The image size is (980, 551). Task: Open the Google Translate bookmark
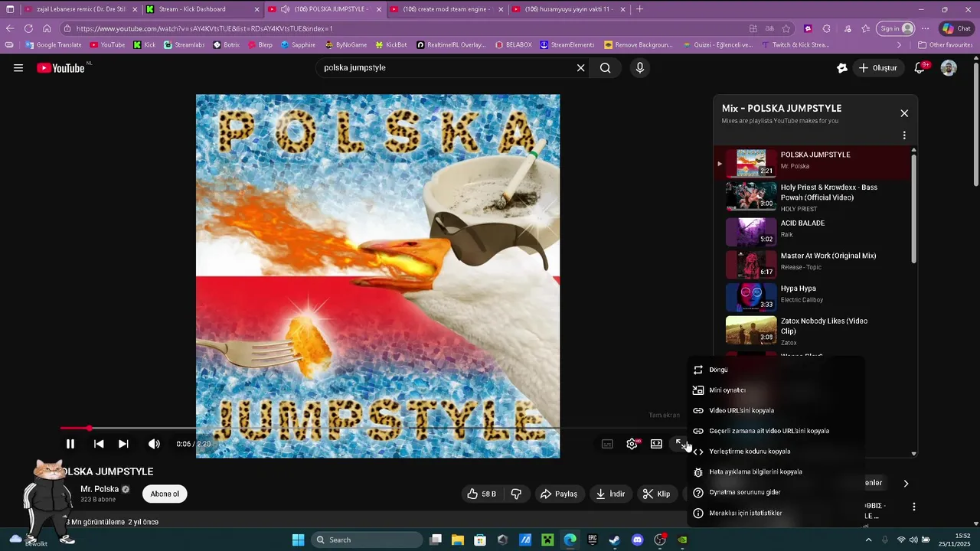(x=54, y=45)
